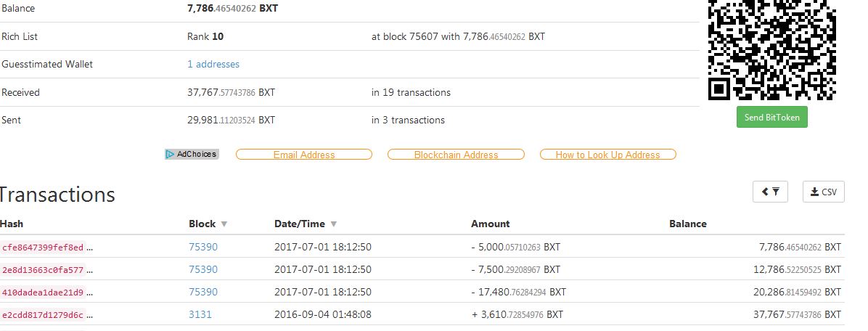
Task: Open How to Look Up Address link
Action: tap(608, 155)
